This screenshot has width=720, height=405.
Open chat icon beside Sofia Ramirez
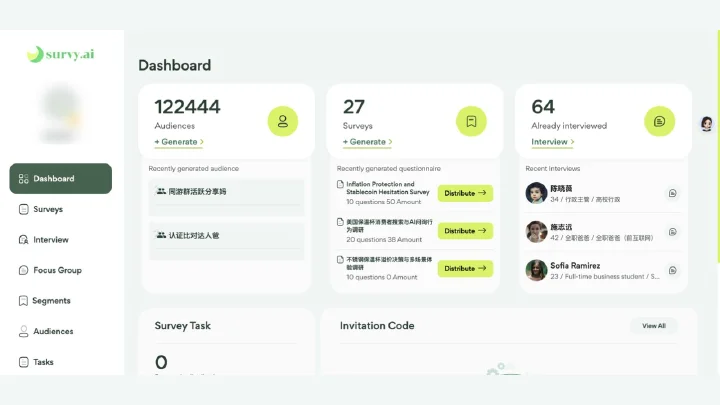click(x=673, y=270)
